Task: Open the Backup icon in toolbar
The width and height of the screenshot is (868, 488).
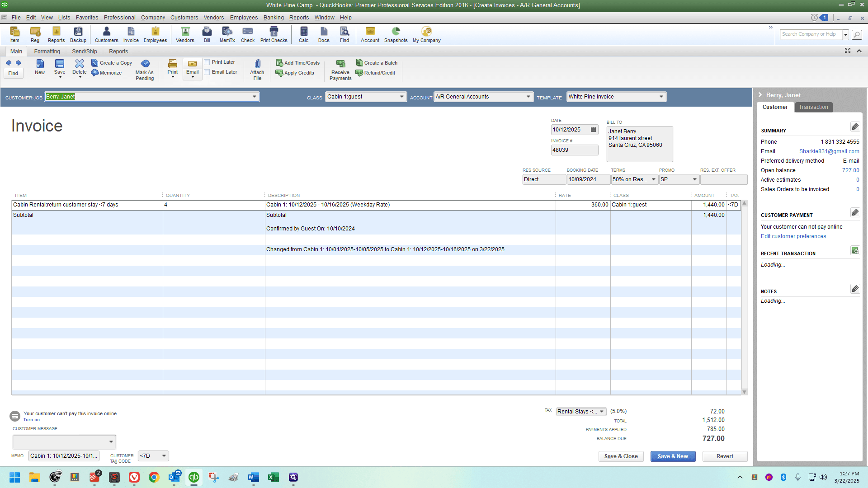Action: coord(78,34)
